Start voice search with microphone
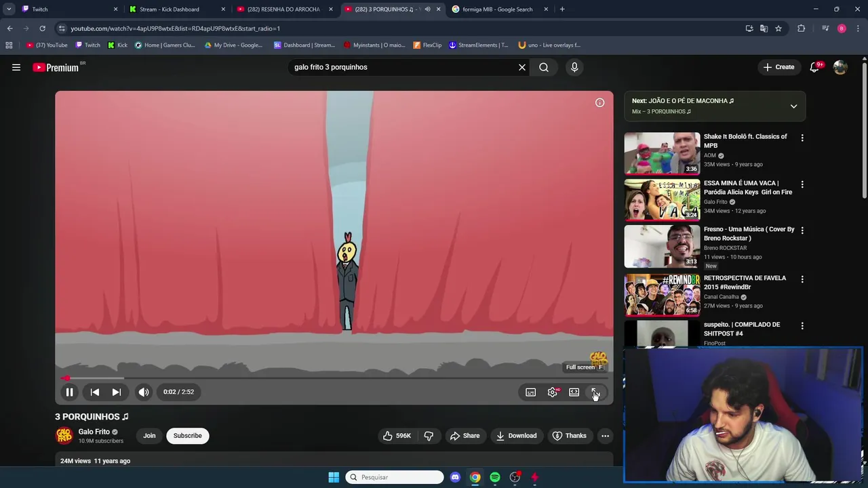 pyautogui.click(x=574, y=67)
